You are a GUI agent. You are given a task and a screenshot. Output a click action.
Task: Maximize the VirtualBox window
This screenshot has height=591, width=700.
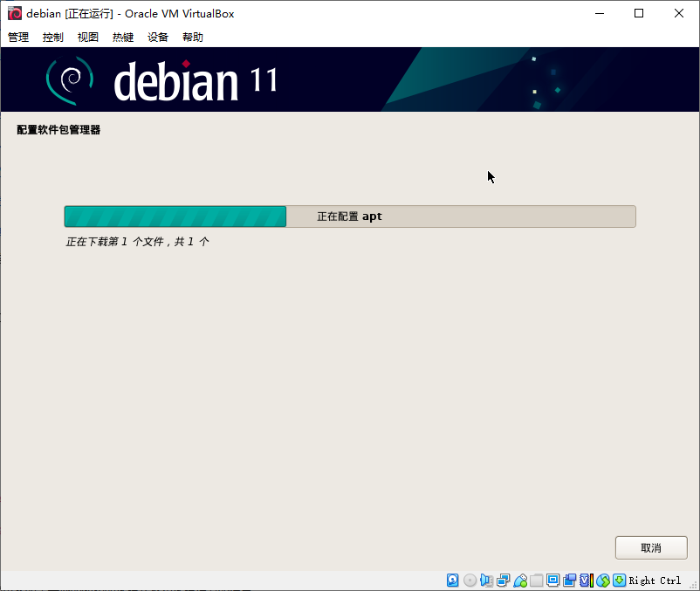point(639,13)
